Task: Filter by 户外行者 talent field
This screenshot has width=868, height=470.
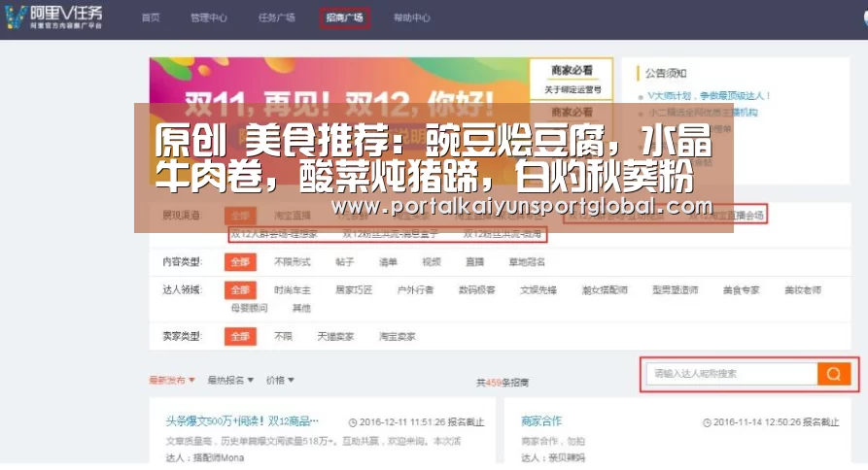Action: pyautogui.click(x=415, y=290)
